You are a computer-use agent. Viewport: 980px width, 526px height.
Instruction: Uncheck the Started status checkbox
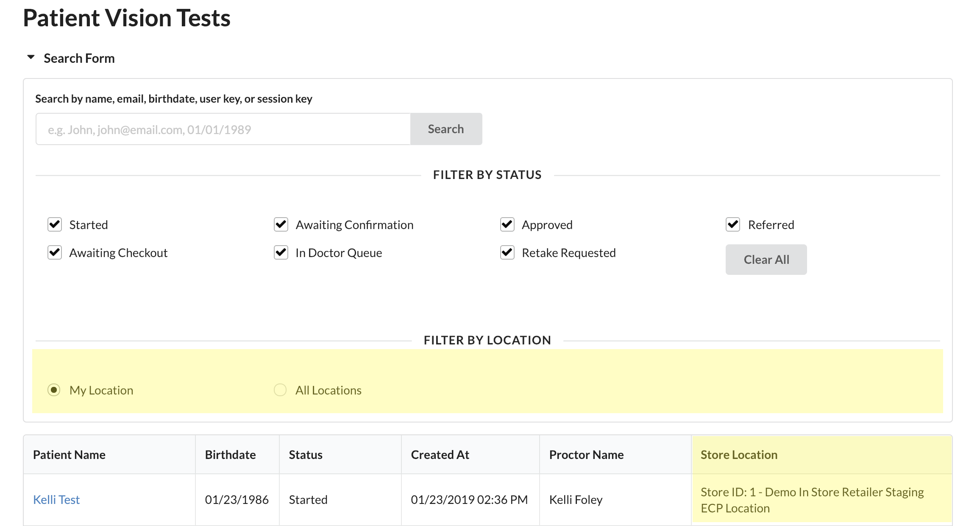point(55,224)
